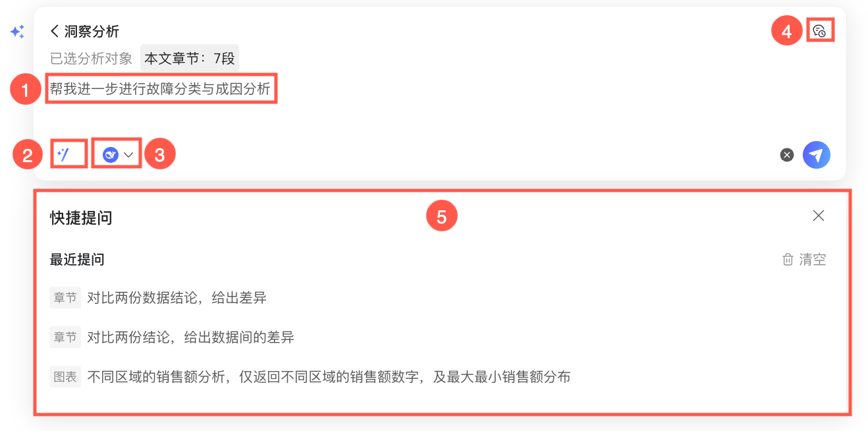Clear input with the gray X icon

pyautogui.click(x=787, y=155)
